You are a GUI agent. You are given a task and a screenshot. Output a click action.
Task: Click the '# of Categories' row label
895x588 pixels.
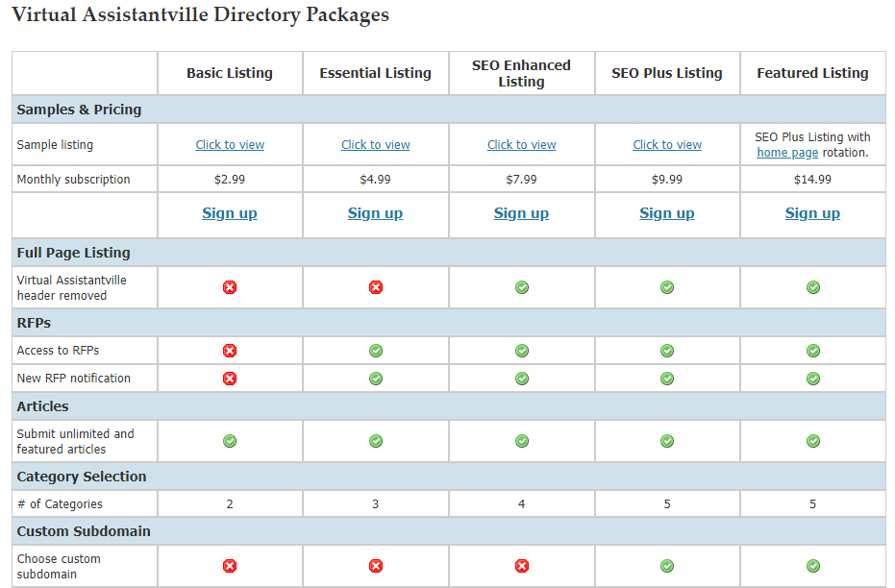point(60,504)
